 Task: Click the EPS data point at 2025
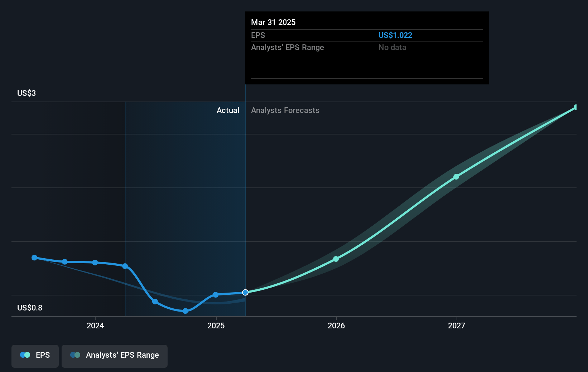coord(216,295)
